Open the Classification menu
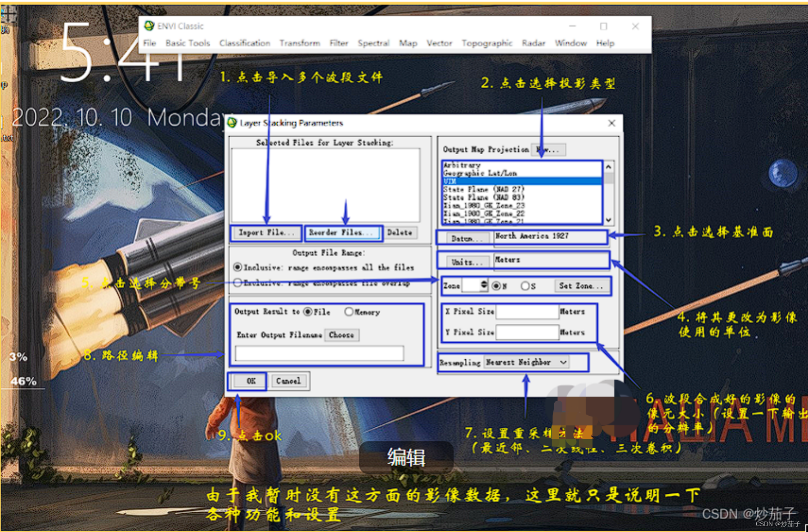Viewport: 808px width, 532px height. [x=245, y=43]
